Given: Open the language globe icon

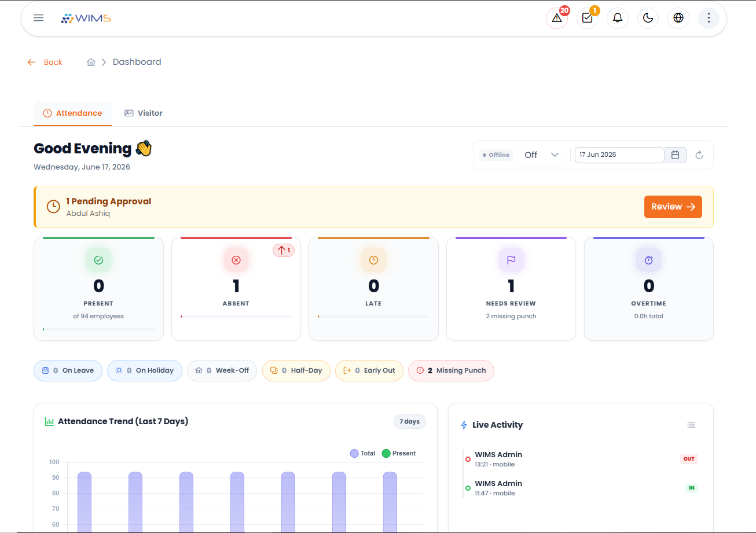Looking at the screenshot, I should (x=678, y=18).
